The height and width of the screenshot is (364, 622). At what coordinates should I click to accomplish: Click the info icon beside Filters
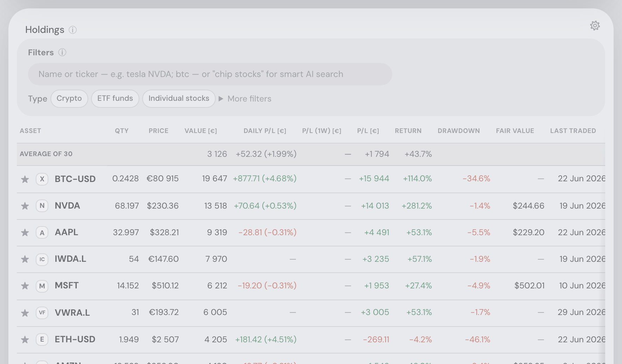pos(62,52)
